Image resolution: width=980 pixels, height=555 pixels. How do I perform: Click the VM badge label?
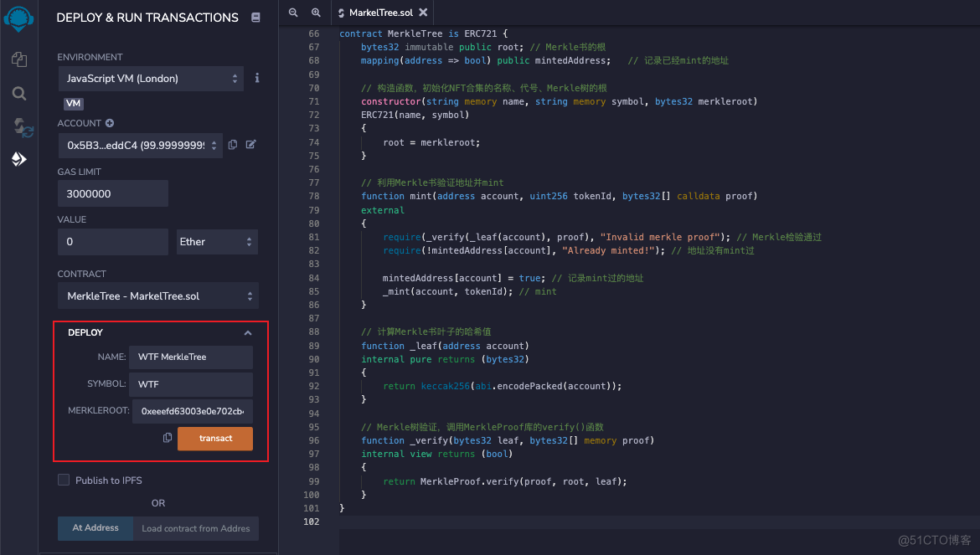[73, 104]
